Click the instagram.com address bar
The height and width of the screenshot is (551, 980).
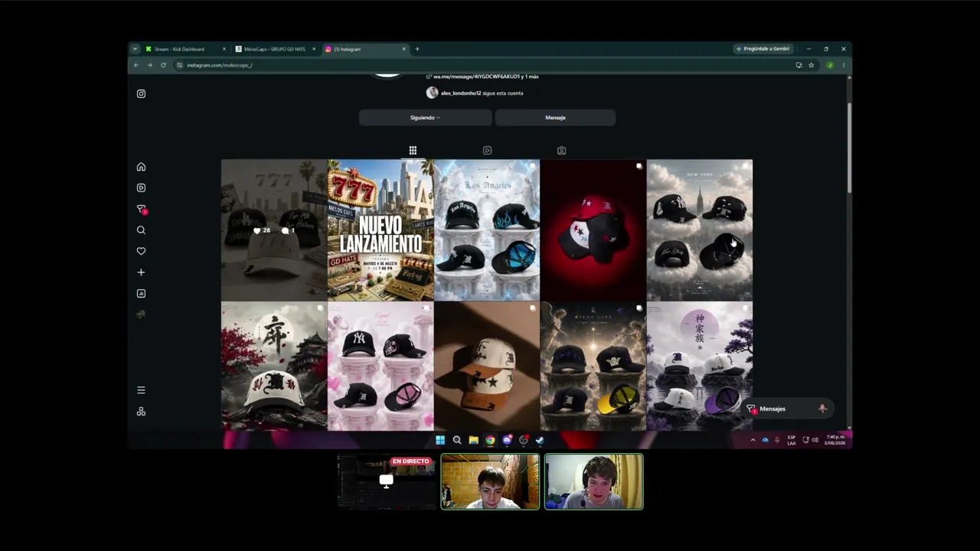(x=482, y=65)
